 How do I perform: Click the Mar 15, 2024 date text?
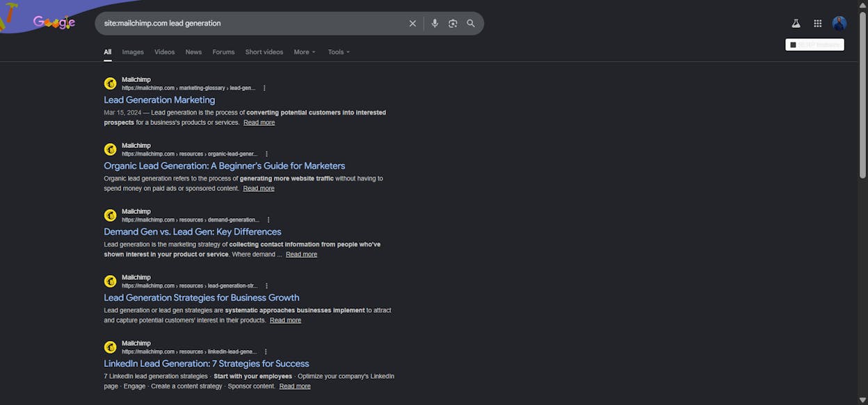(x=122, y=113)
